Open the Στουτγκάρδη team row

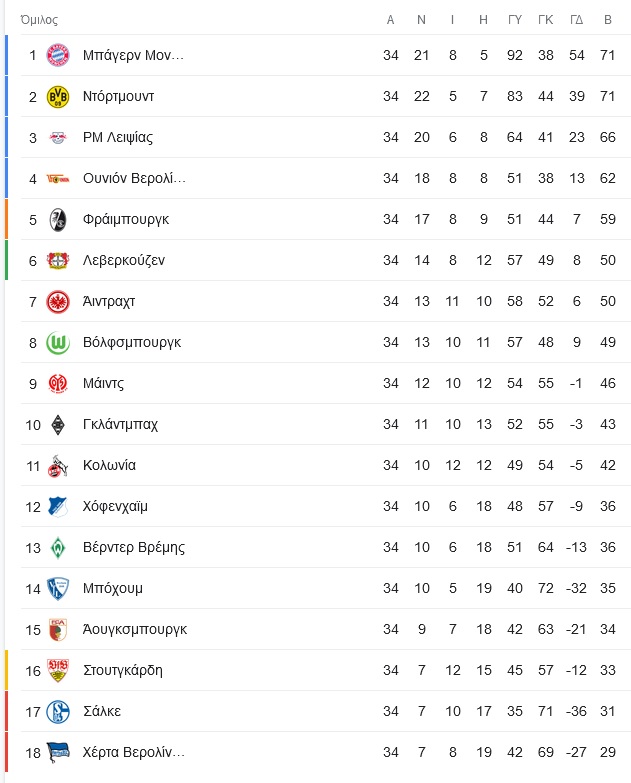(325, 670)
